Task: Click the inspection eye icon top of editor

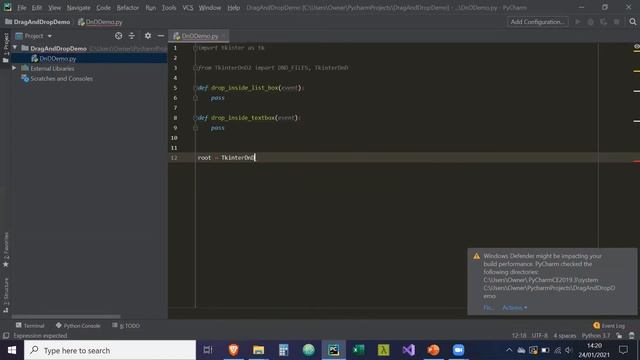Action: tap(636, 47)
